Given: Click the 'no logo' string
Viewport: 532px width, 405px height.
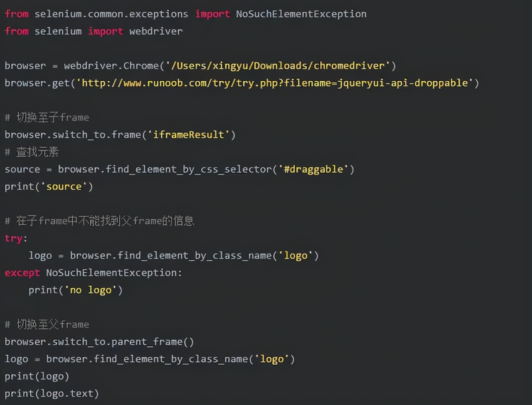Looking at the screenshot, I should pyautogui.click(x=91, y=290).
